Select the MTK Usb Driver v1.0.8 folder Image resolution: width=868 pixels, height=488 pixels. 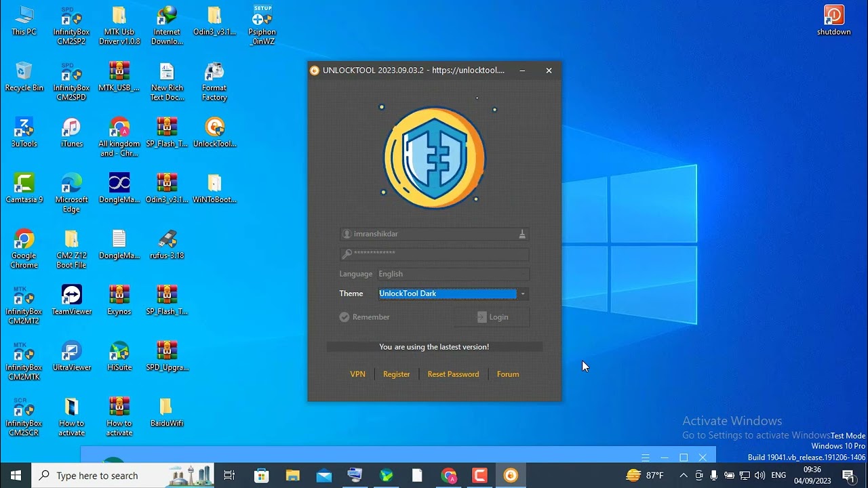point(119,25)
